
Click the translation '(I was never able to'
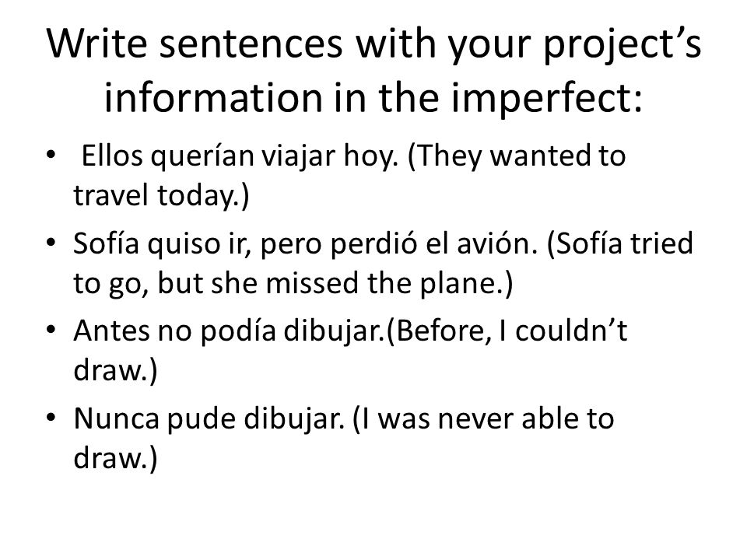tap(483, 419)
